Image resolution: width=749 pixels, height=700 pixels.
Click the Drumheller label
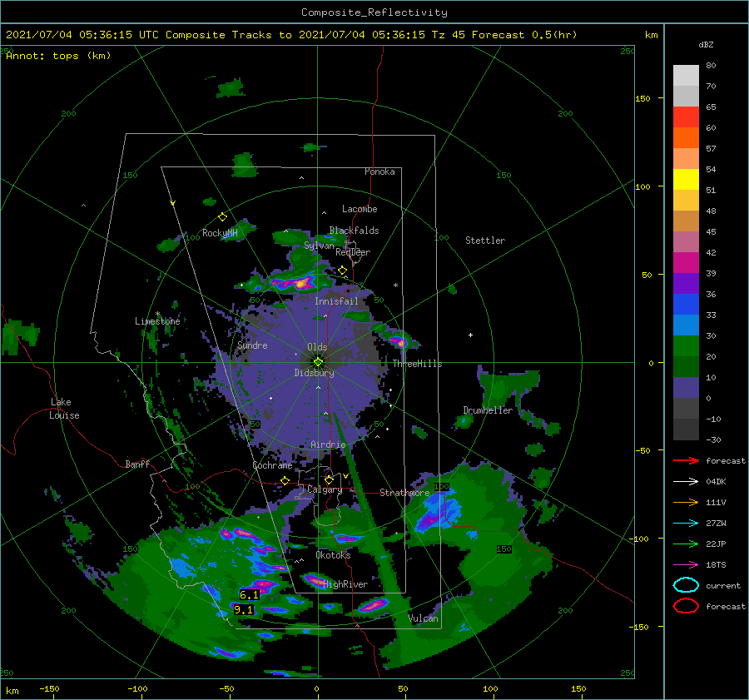[x=488, y=410]
